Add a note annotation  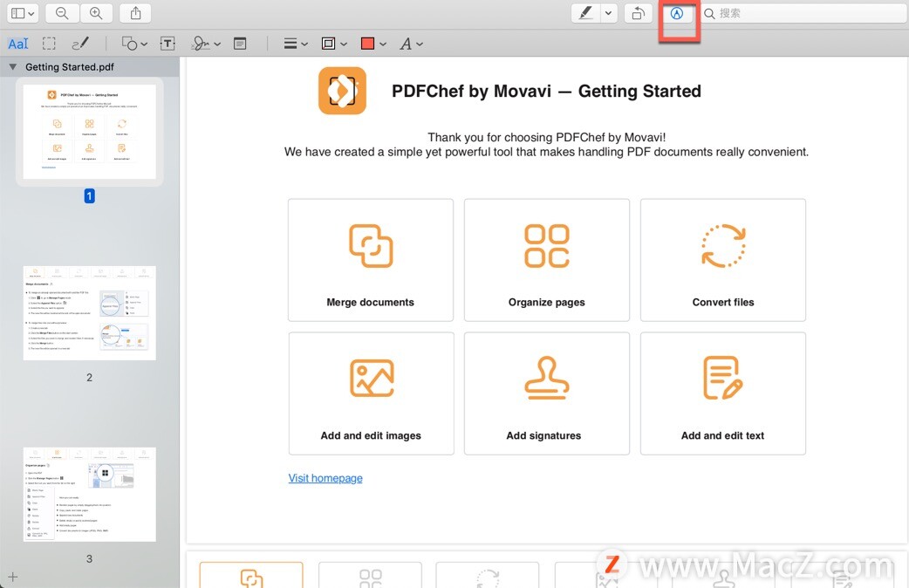coord(240,44)
